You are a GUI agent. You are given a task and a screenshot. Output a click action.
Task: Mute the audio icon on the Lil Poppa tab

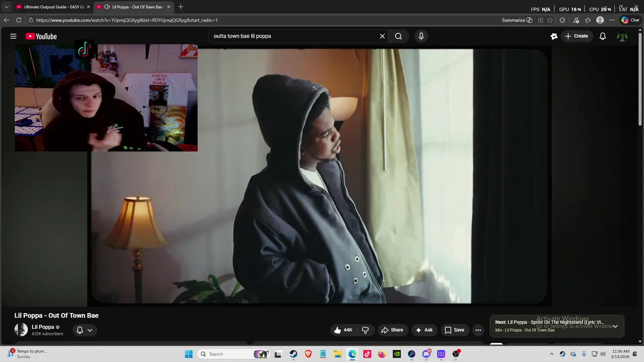click(x=107, y=7)
